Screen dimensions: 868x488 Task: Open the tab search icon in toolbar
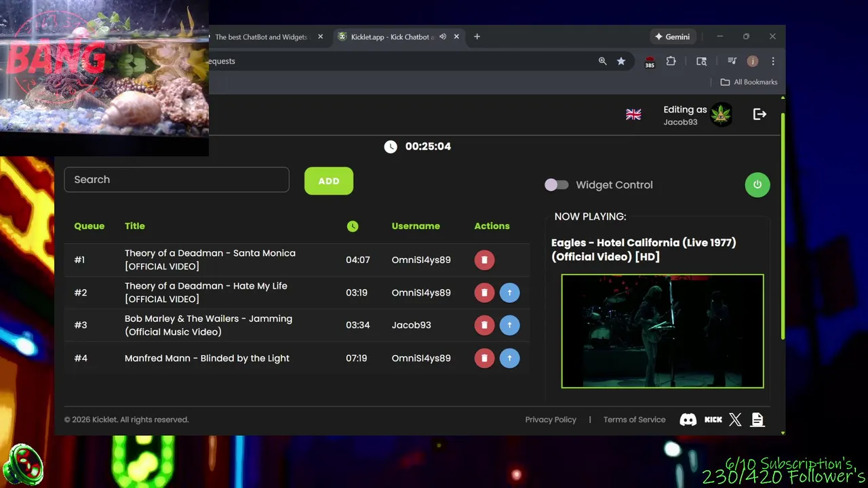701,61
